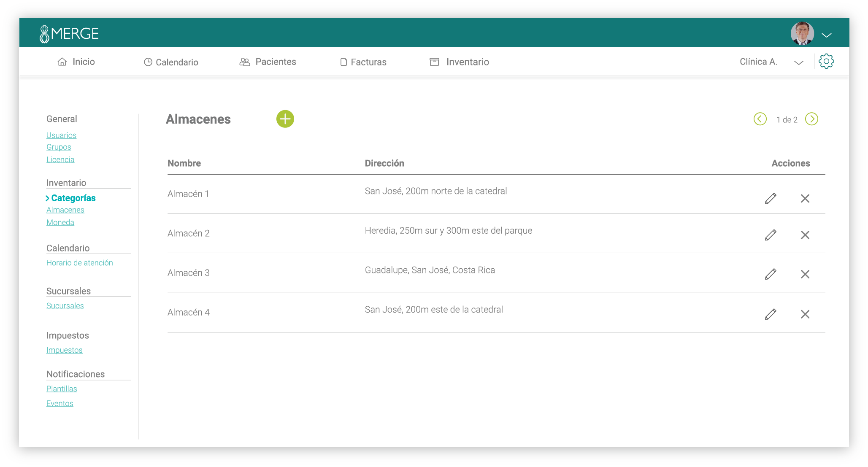Screen dimensions: 868x467
Task: Go to previous page arrow
Action: [760, 119]
